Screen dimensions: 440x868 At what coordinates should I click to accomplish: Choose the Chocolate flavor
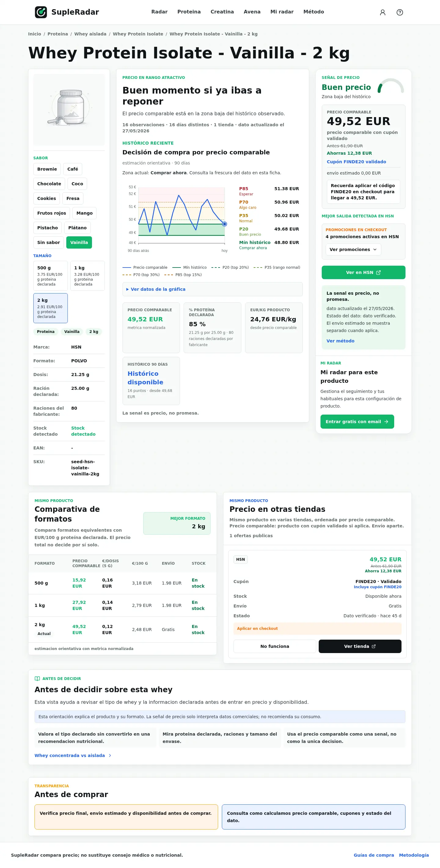click(x=49, y=184)
